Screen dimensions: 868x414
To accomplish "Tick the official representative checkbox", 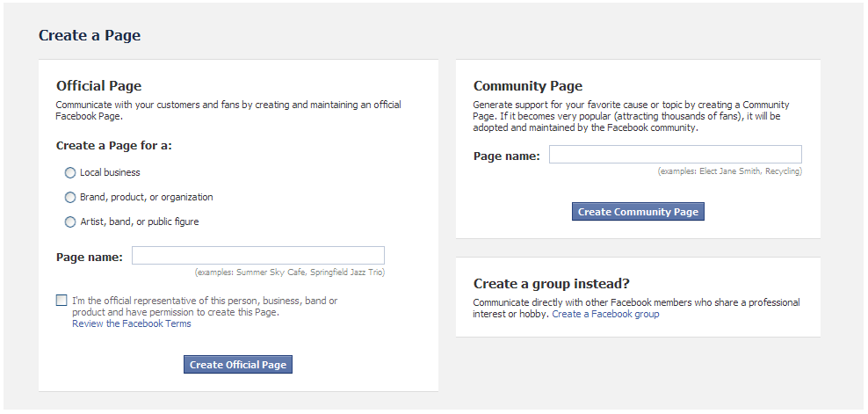I will (61, 301).
